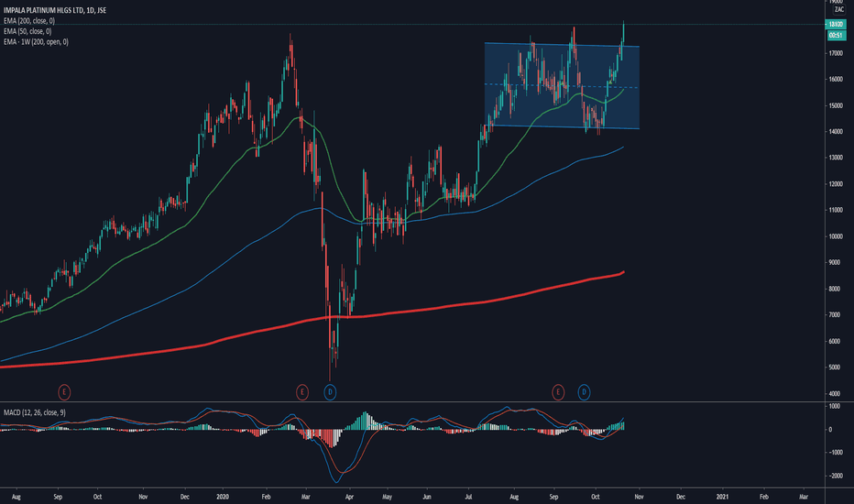The width and height of the screenshot is (854, 504).
Task: Open the dividend D marker before October 2020
Action: 584,392
